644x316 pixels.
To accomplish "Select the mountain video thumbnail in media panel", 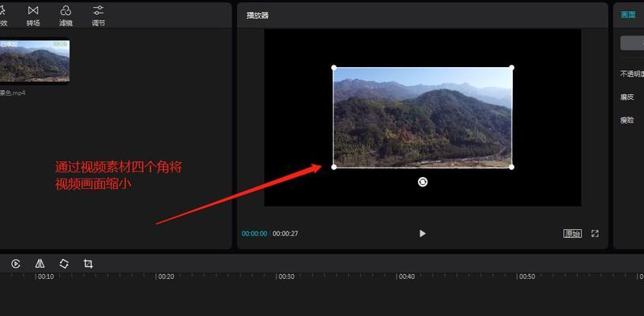I will click(35, 61).
